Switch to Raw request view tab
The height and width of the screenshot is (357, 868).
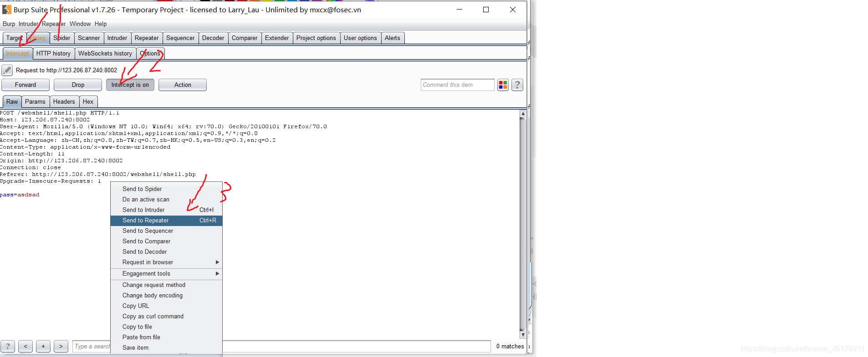coord(12,102)
